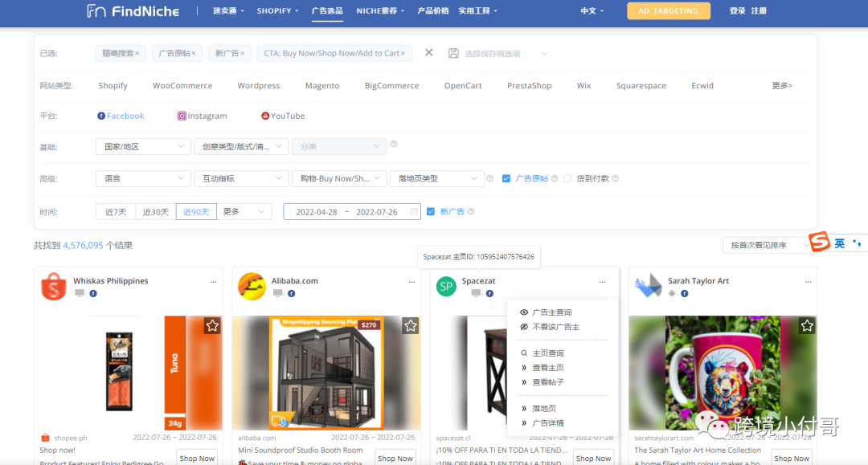868x465 pixels.
Task: Open the 落地页类型 dropdown
Action: coord(436,178)
